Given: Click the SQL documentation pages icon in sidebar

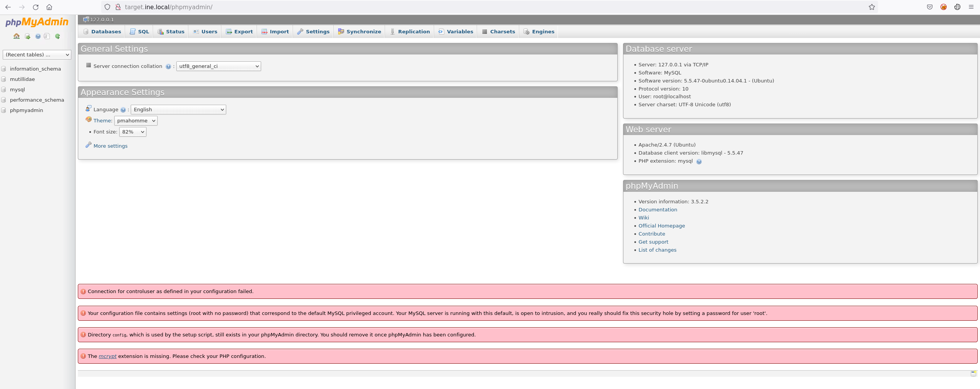Looking at the screenshot, I should 47,36.
